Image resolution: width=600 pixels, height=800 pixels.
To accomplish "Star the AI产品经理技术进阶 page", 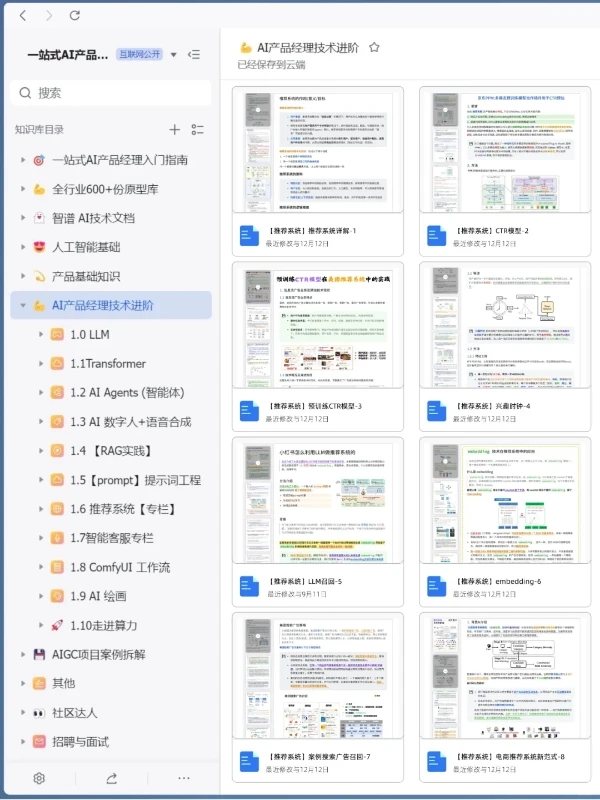I will tap(374, 47).
